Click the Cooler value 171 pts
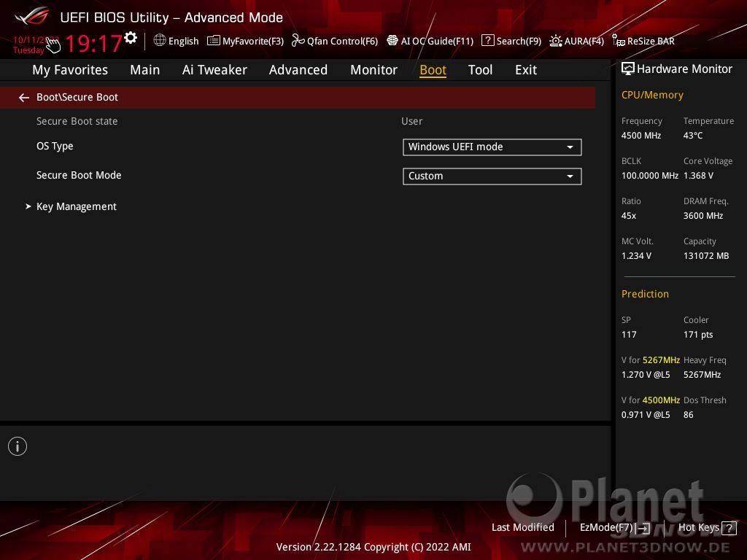747x560 pixels. point(698,334)
